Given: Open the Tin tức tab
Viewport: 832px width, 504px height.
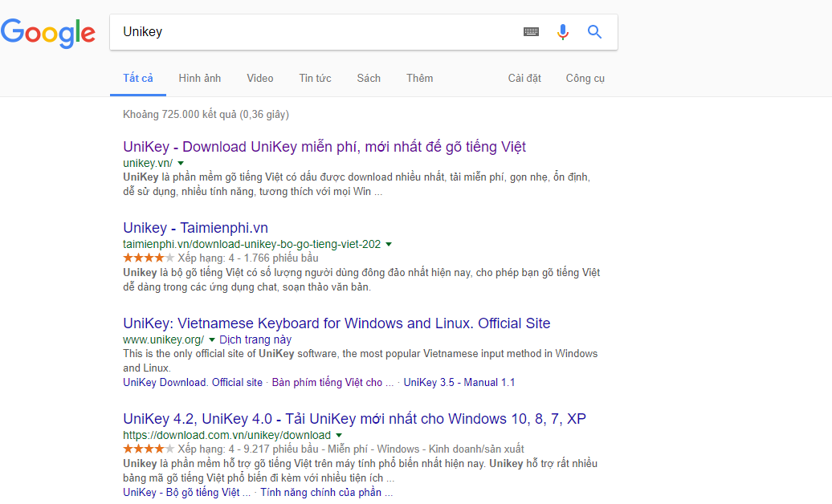Looking at the screenshot, I should [315, 79].
